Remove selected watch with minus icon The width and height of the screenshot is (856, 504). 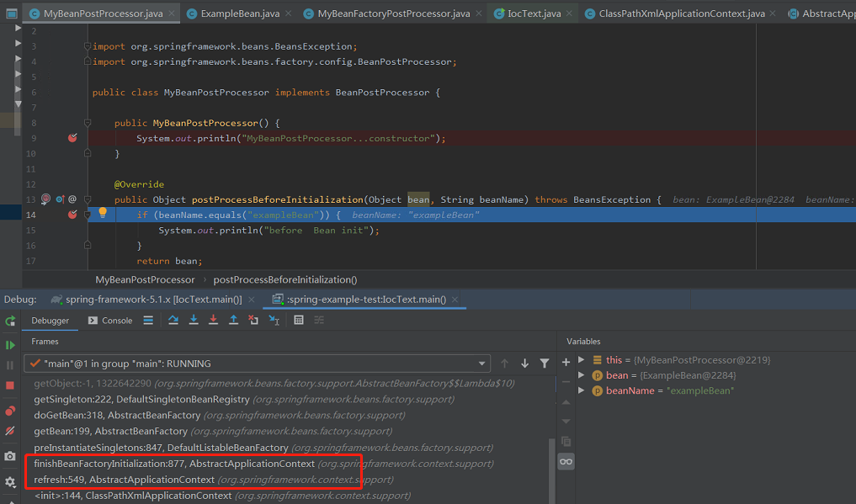(566, 382)
